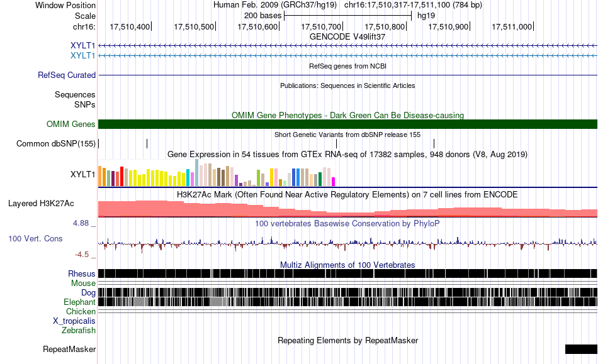Open the RefSeq Curated track label
Image resolution: width=598 pixels, height=364 pixels.
point(67,75)
